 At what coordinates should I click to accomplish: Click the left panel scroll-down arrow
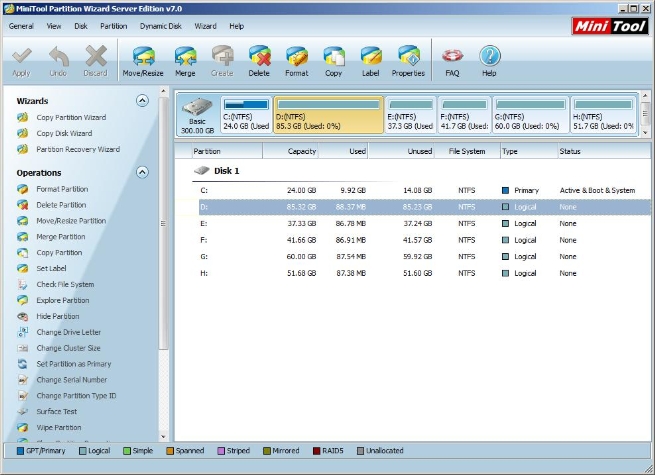[163, 437]
